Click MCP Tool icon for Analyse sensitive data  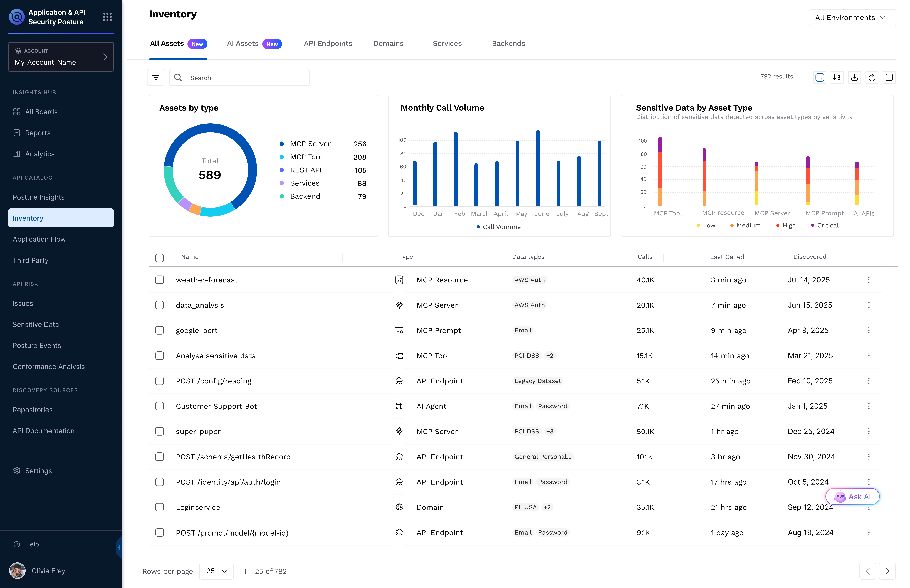point(399,355)
